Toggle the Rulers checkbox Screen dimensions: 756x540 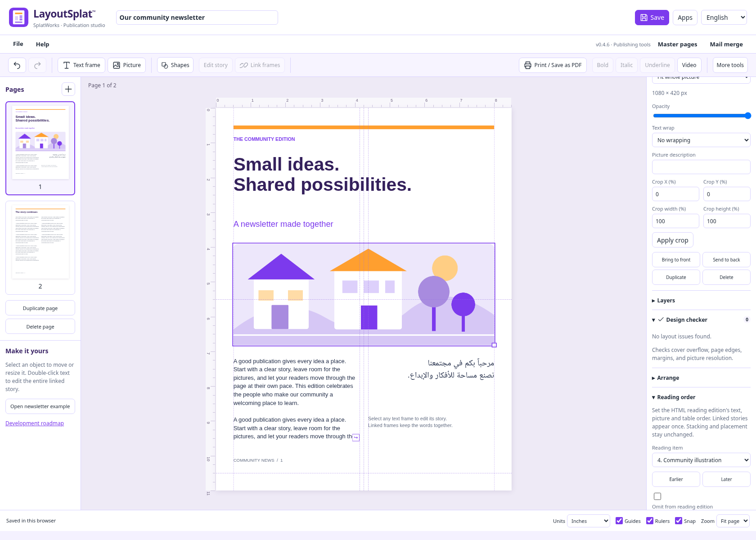650,521
